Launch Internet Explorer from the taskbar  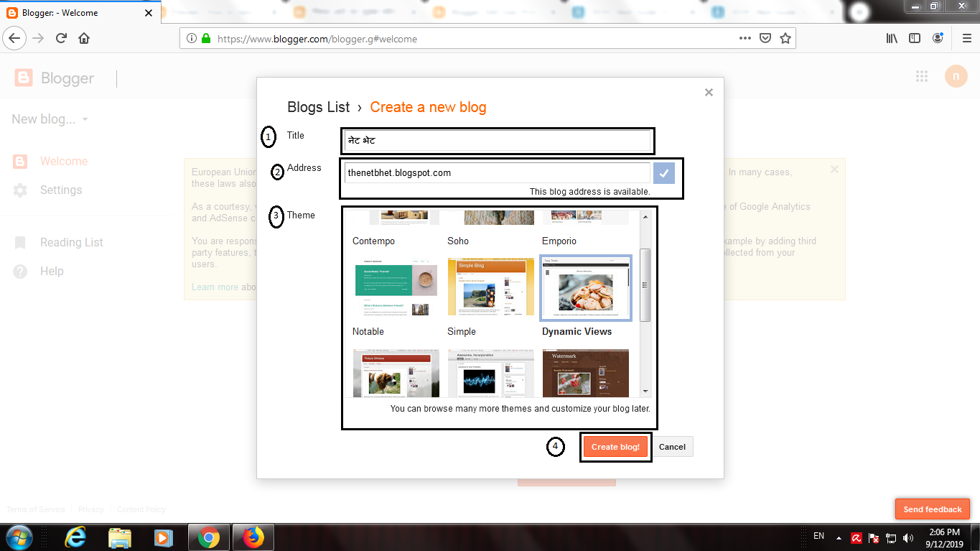(x=75, y=537)
